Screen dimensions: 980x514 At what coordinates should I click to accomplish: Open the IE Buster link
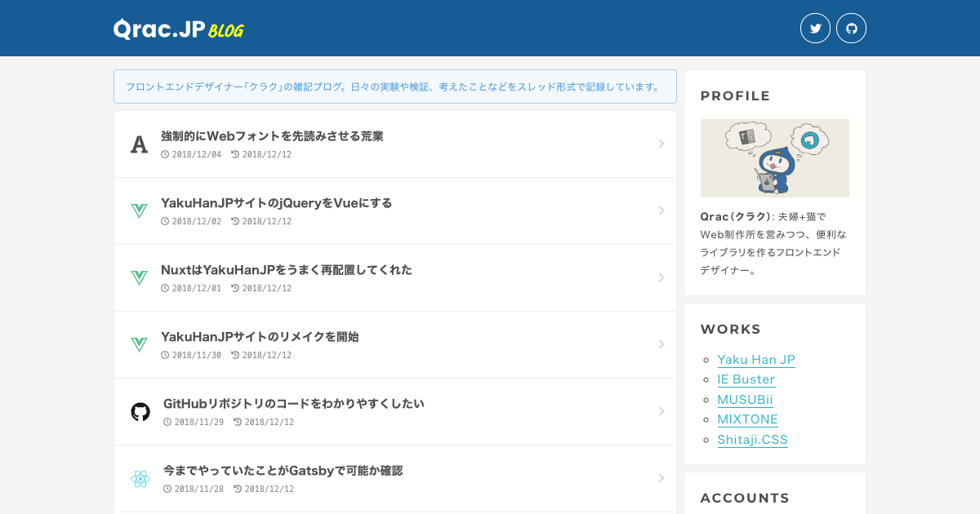click(746, 379)
